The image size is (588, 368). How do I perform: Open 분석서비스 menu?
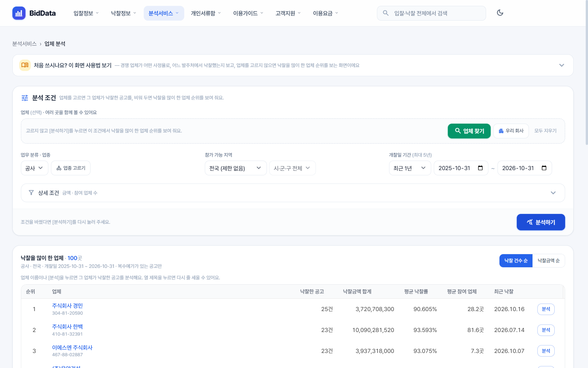point(164,13)
